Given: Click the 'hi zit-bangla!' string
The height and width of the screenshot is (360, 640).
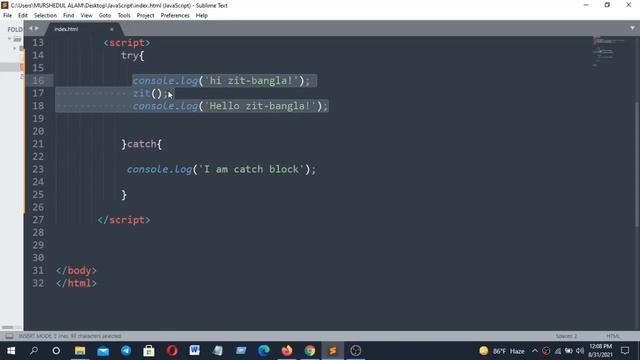Looking at the screenshot, I should tap(251, 81).
